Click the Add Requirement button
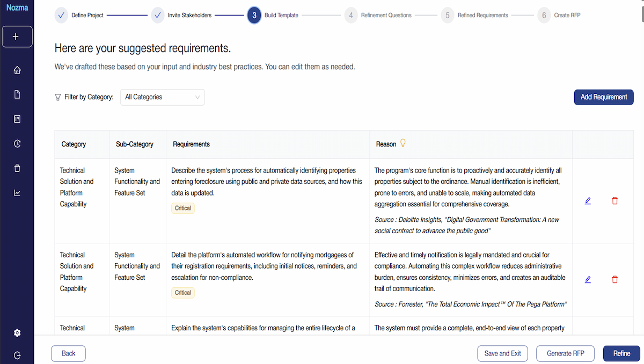The height and width of the screenshot is (364, 644). (603, 97)
